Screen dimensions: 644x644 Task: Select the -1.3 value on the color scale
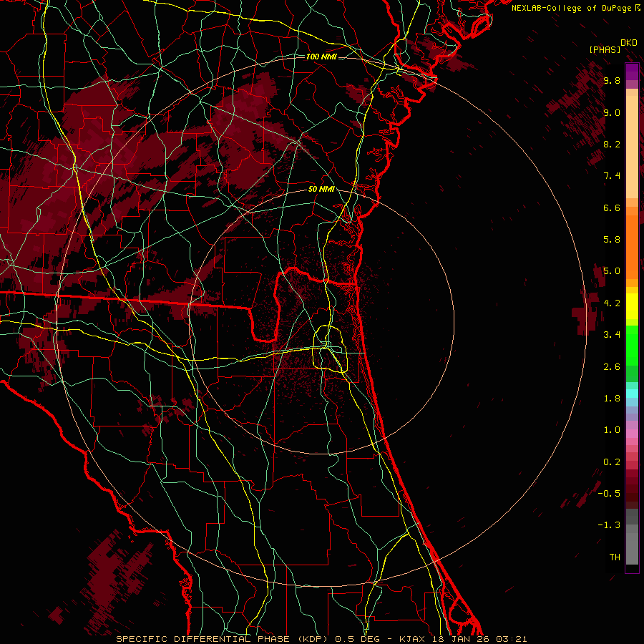click(609, 525)
